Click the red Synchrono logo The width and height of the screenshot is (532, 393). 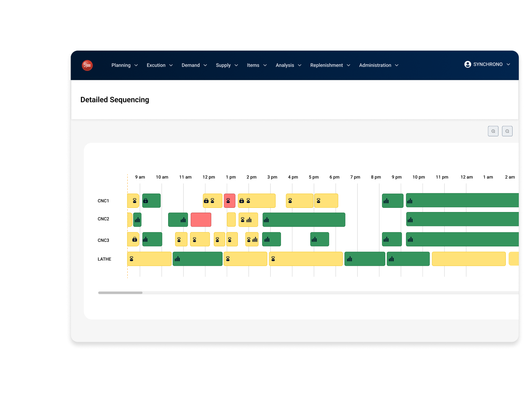click(87, 65)
